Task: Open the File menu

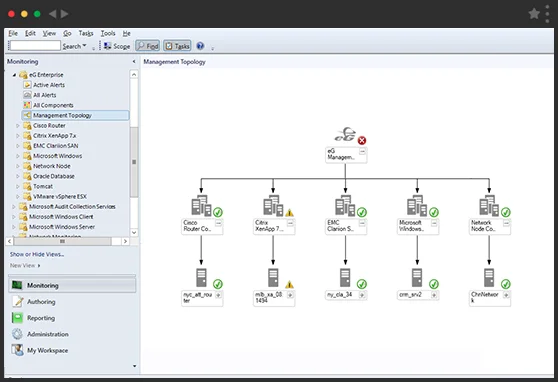Action: [13, 33]
